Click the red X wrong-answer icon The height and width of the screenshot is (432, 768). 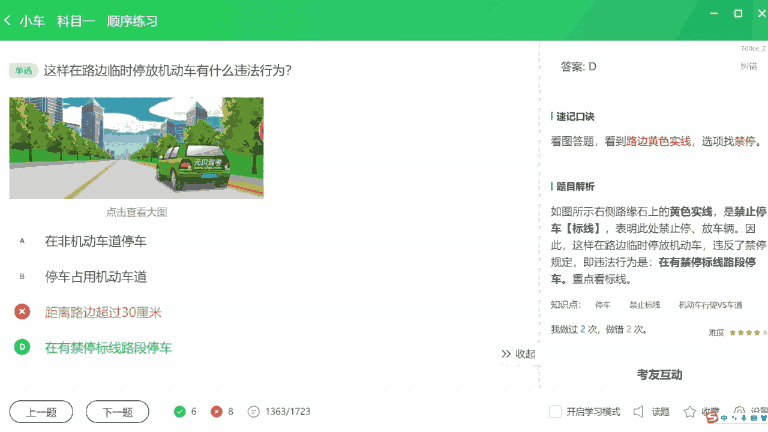coord(22,312)
